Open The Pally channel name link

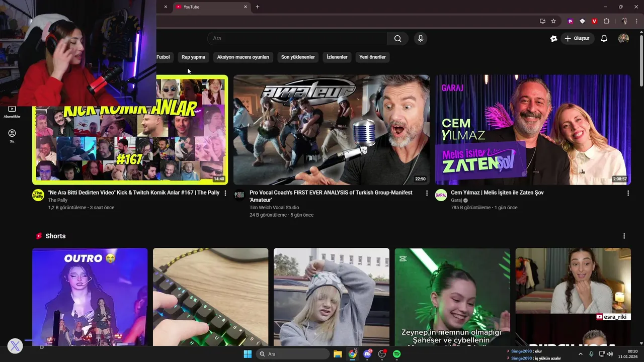(x=58, y=200)
